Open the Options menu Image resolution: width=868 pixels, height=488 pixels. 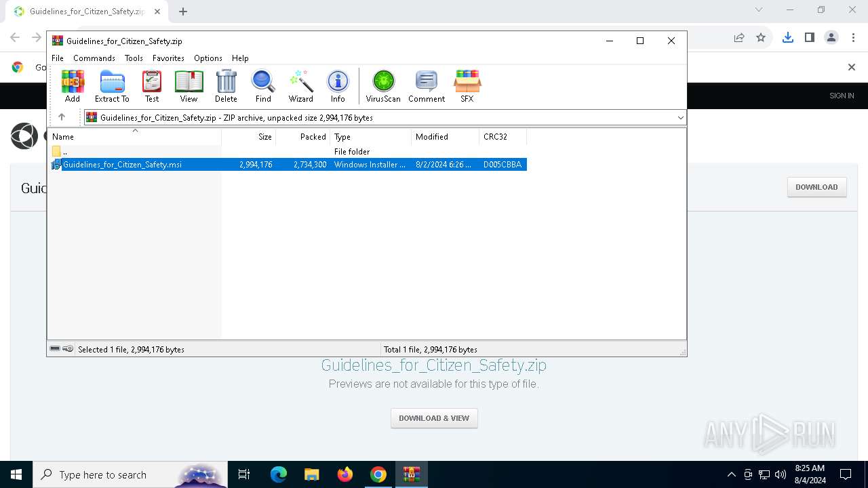(208, 58)
